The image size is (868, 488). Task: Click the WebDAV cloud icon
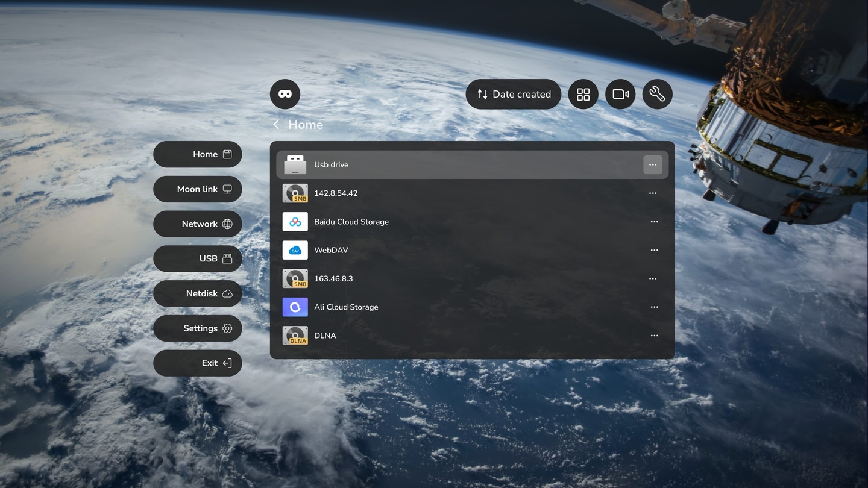pyautogui.click(x=295, y=249)
